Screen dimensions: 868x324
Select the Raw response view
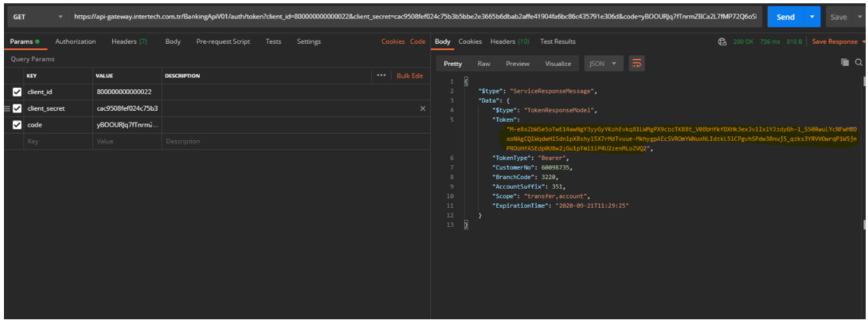pyautogui.click(x=484, y=64)
